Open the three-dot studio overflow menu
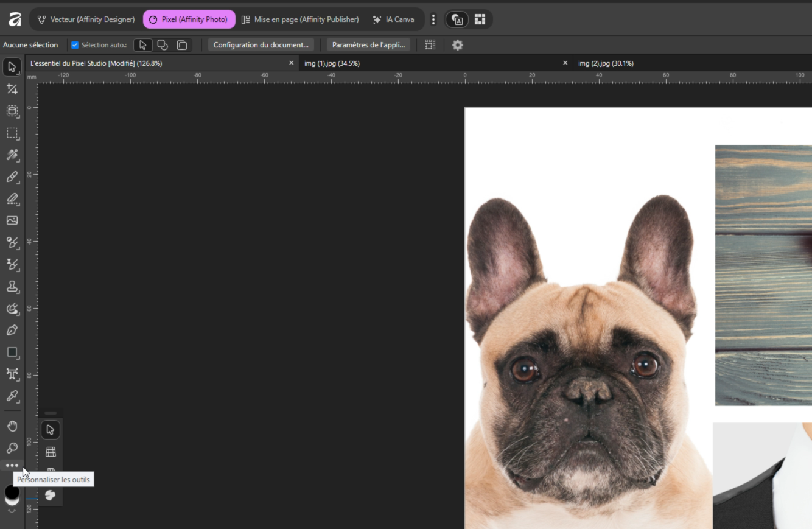 433,19
